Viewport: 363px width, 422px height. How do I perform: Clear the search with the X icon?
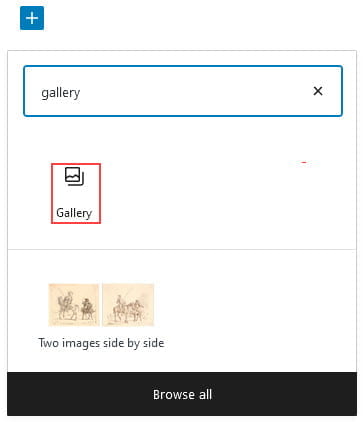coord(318,91)
